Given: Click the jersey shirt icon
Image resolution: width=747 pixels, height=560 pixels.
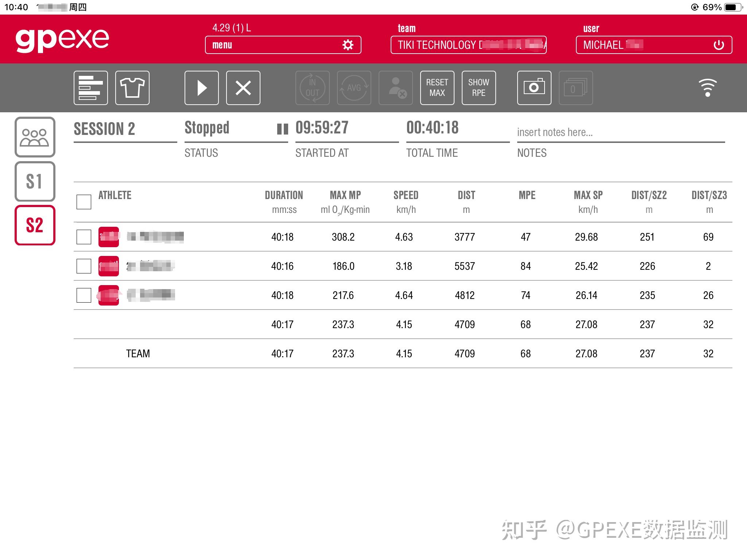Looking at the screenshot, I should (x=132, y=88).
